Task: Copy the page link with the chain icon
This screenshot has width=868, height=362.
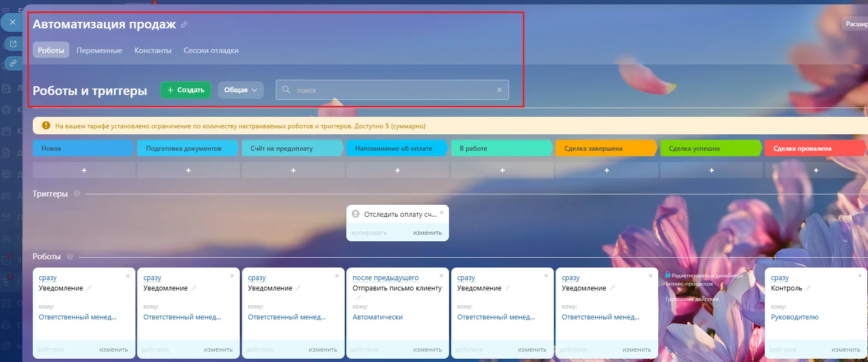Action: 13,63
